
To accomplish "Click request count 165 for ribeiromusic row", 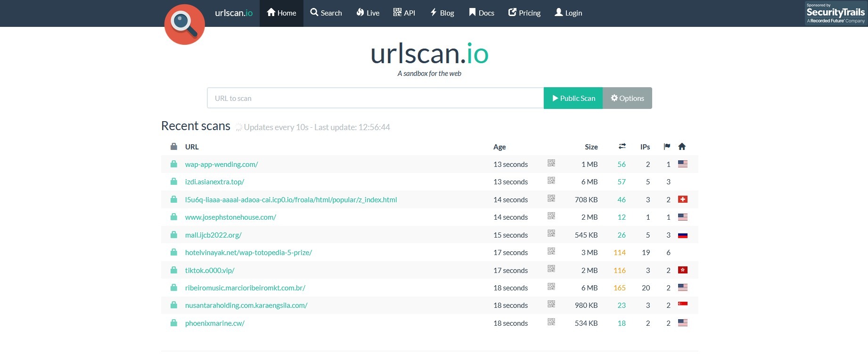I will pyautogui.click(x=620, y=288).
